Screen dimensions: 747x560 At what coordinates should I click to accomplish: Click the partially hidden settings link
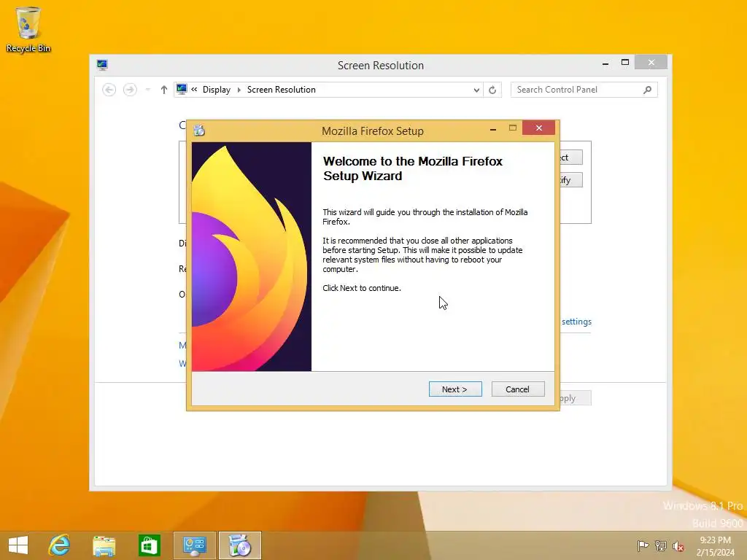click(x=576, y=322)
